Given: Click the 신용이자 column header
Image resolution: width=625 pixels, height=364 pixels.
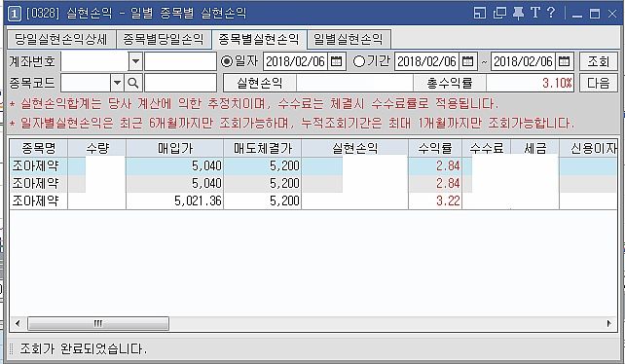Looking at the screenshot, I should point(589,148).
